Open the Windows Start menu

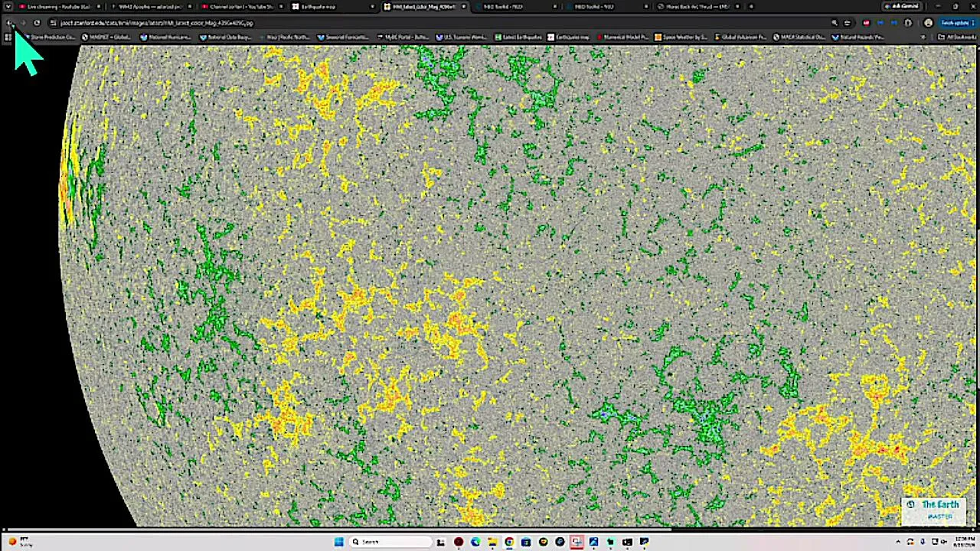[339, 542]
